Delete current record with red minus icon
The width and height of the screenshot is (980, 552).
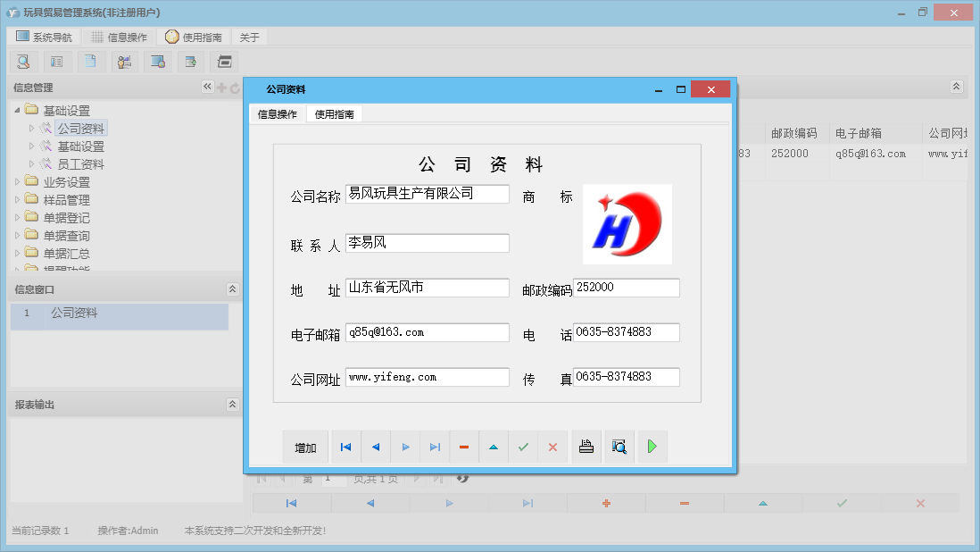464,447
